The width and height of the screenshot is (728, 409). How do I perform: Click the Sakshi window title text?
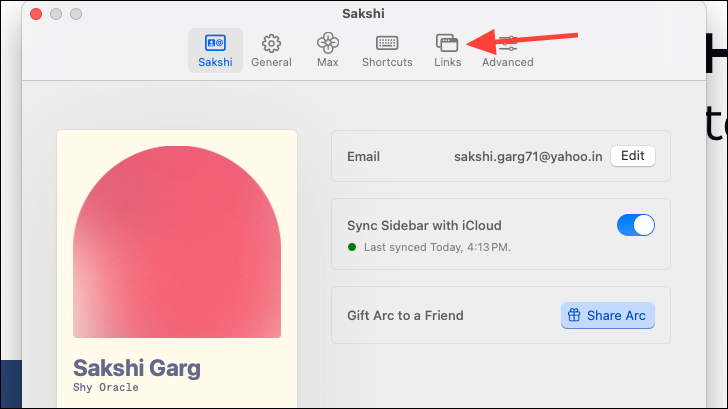pyautogui.click(x=363, y=13)
